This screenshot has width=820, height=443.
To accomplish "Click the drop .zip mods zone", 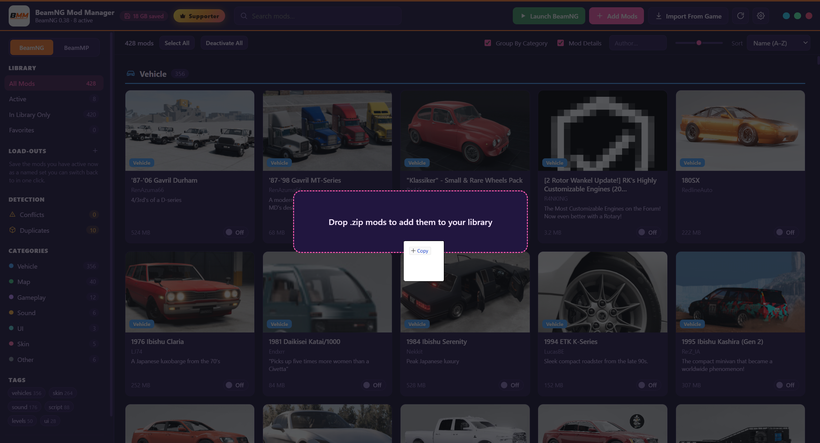I will [x=411, y=222].
